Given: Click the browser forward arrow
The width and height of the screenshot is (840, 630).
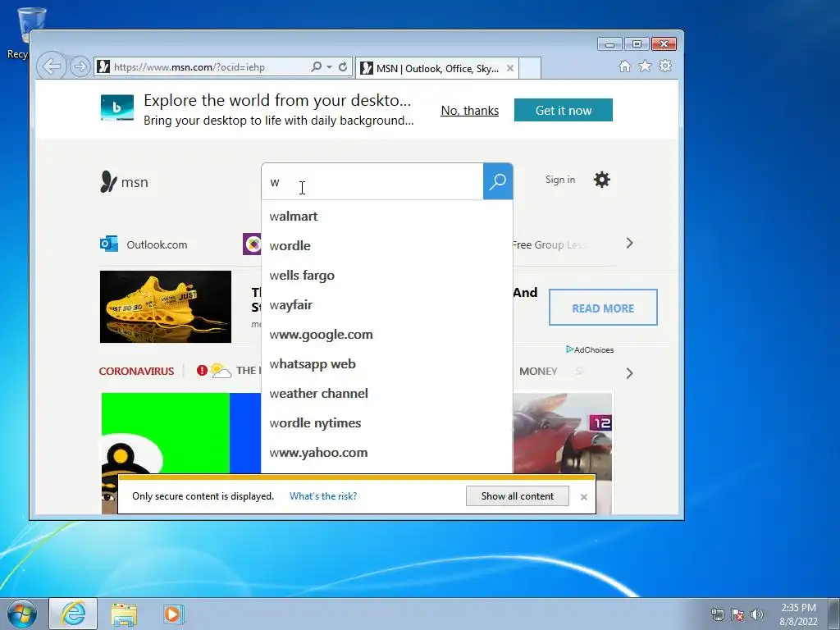Looking at the screenshot, I should click(80, 67).
